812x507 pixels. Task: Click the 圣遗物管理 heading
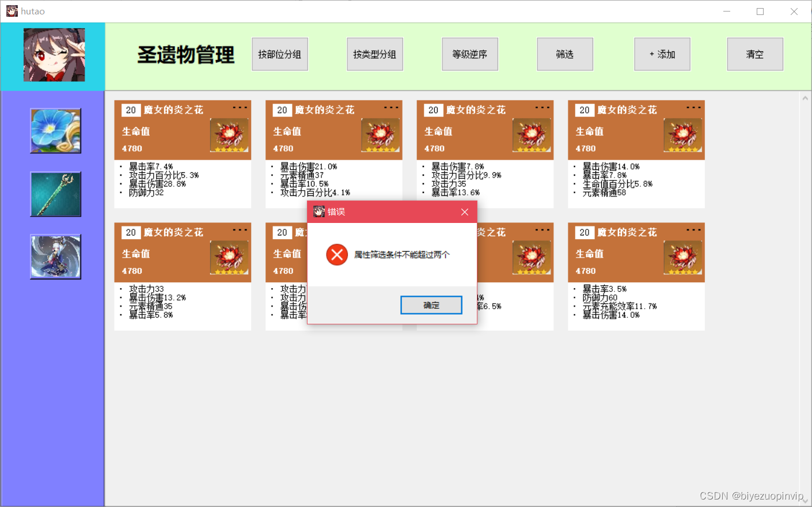186,55
